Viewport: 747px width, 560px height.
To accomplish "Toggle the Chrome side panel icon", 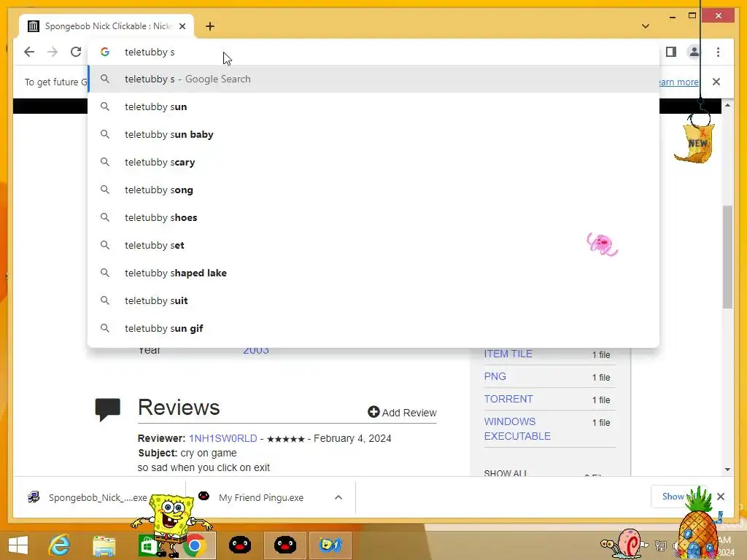I will [671, 52].
